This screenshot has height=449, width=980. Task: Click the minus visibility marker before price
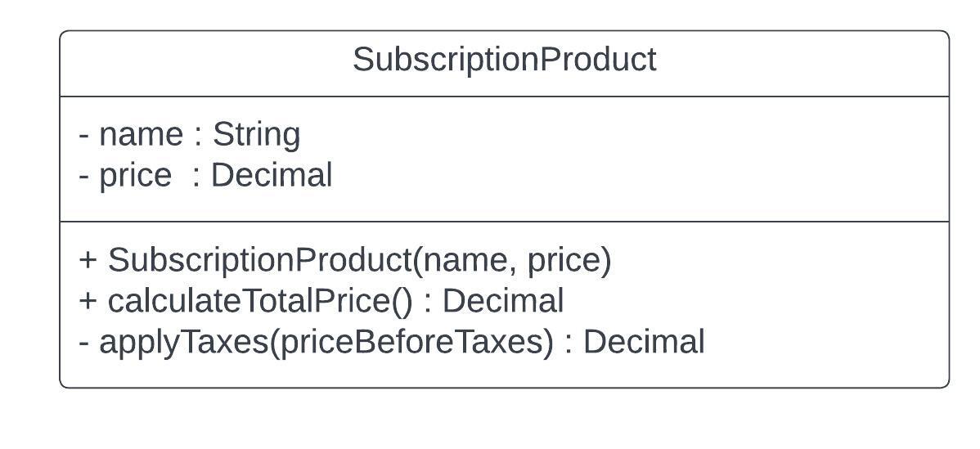84,176
